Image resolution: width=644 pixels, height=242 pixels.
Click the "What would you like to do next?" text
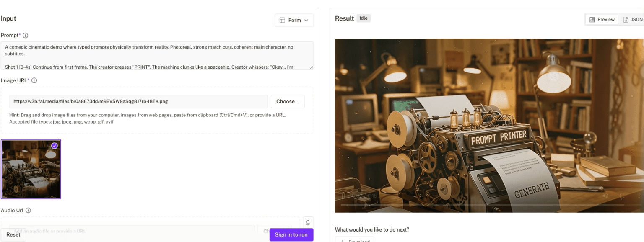(372, 229)
